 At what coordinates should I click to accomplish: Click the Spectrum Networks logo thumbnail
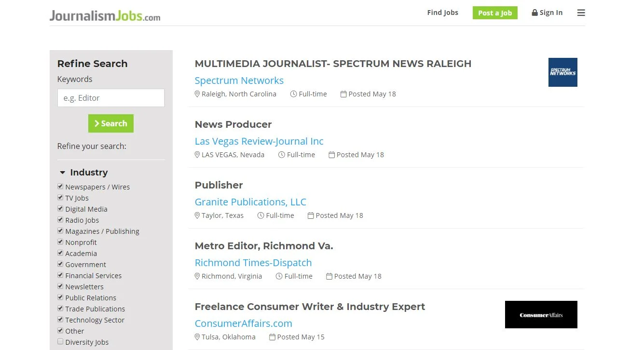click(x=562, y=72)
